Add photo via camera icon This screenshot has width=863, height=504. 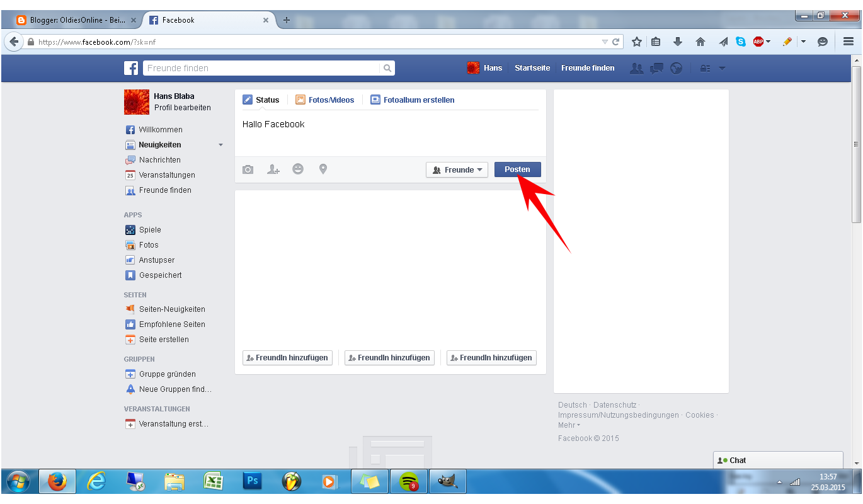coord(248,169)
